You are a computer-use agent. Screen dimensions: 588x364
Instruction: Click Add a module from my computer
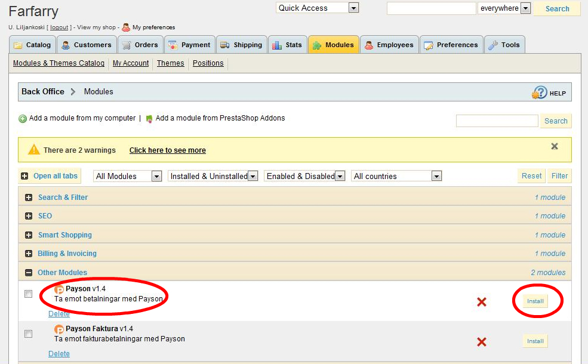pos(82,118)
